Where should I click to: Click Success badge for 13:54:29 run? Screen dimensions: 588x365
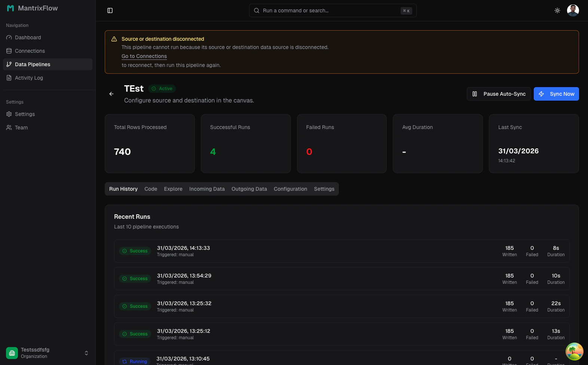(135, 279)
